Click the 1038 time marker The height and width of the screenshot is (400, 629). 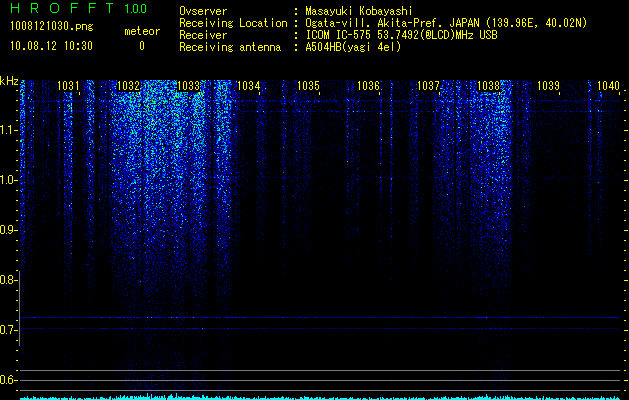click(x=488, y=85)
